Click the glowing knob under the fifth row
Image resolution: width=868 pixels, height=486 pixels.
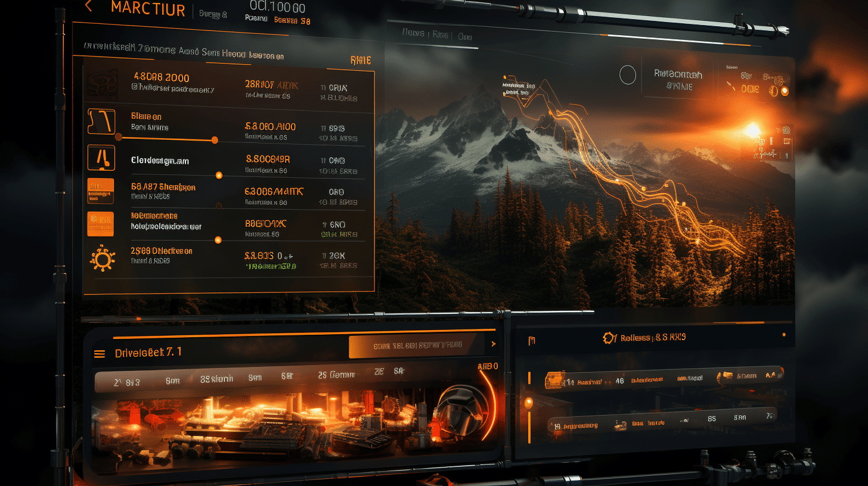click(218, 239)
